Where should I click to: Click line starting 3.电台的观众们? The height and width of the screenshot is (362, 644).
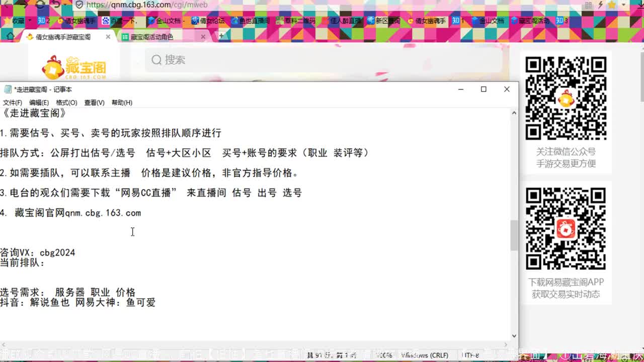151,193
